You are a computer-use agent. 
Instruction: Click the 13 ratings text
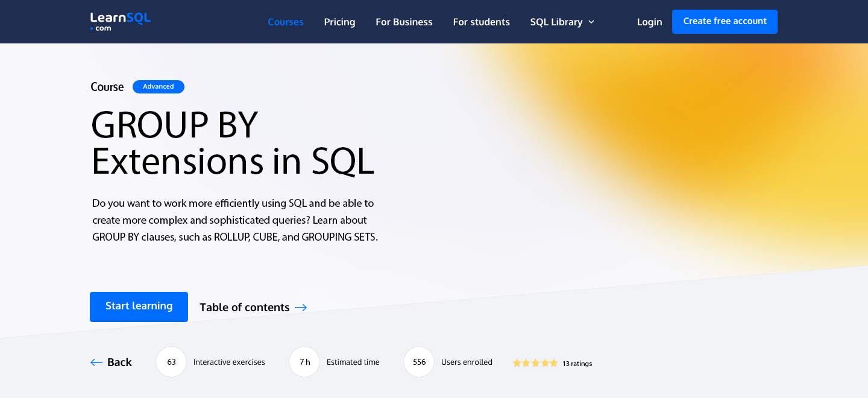pos(577,364)
